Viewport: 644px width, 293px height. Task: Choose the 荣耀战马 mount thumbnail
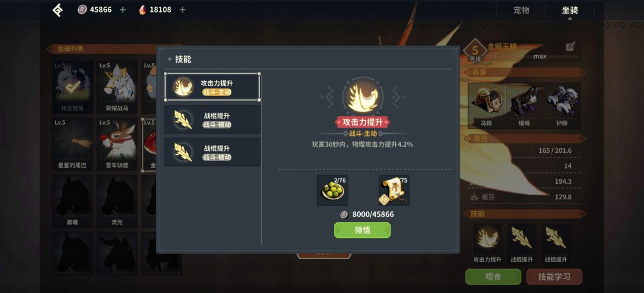point(117,87)
